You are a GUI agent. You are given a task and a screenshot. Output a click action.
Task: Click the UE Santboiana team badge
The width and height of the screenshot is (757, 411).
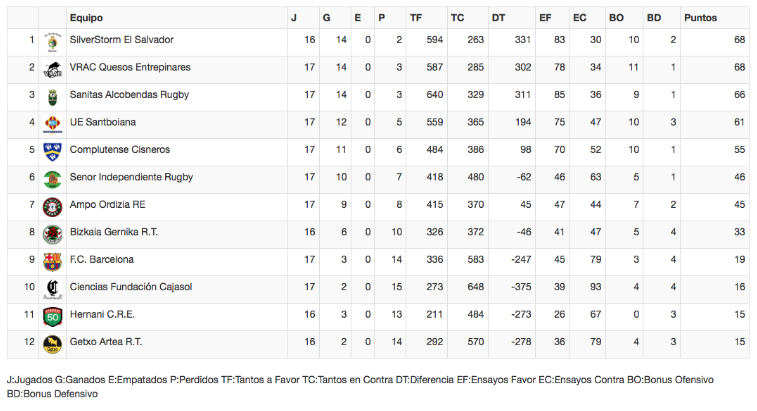pos(53,125)
